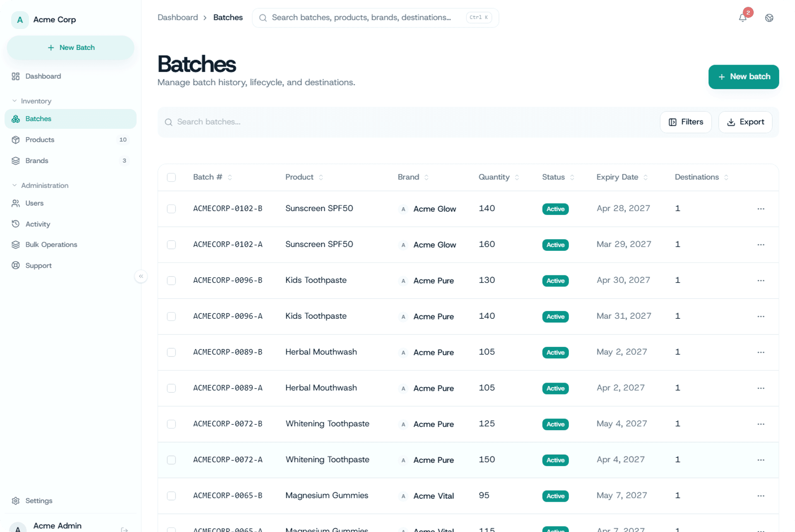795x532 pixels.
Task: Check the ACMECORP-0065-B row checkbox
Action: coord(171,496)
